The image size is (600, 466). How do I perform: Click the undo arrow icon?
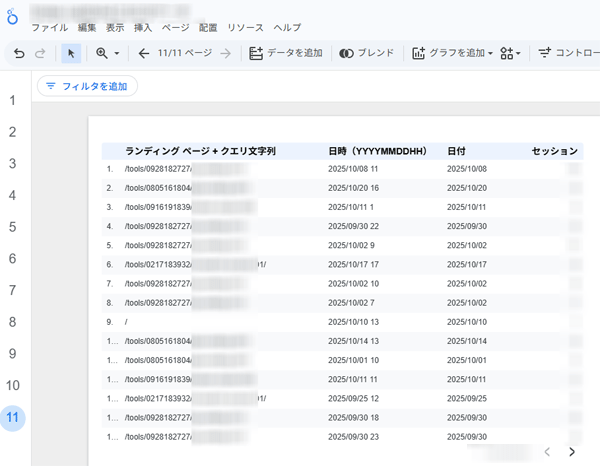pyautogui.click(x=19, y=54)
